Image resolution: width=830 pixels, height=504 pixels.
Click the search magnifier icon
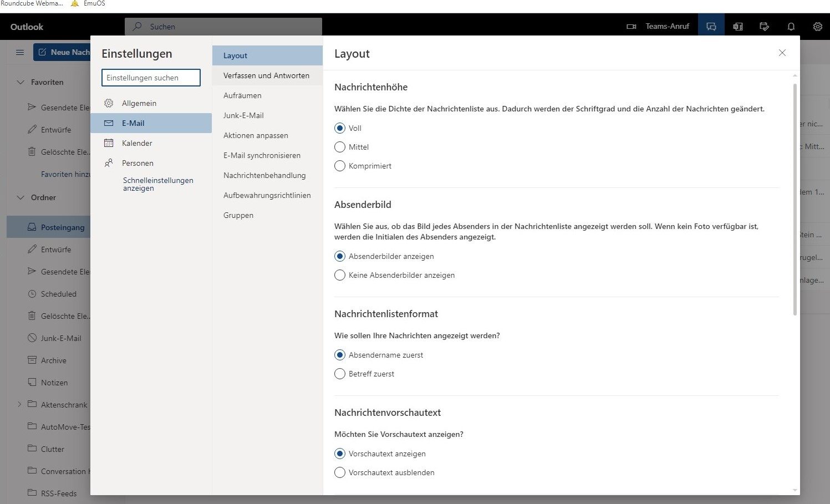pos(138,26)
